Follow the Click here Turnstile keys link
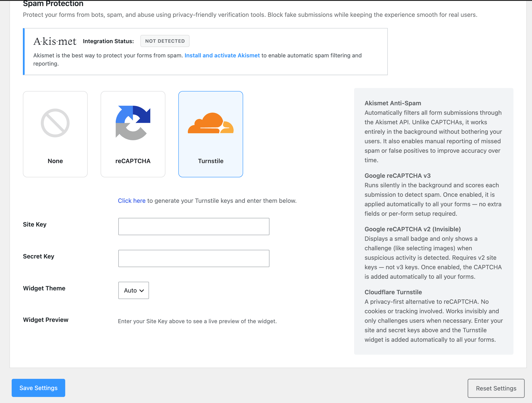This screenshot has width=532, height=403. 131,201
